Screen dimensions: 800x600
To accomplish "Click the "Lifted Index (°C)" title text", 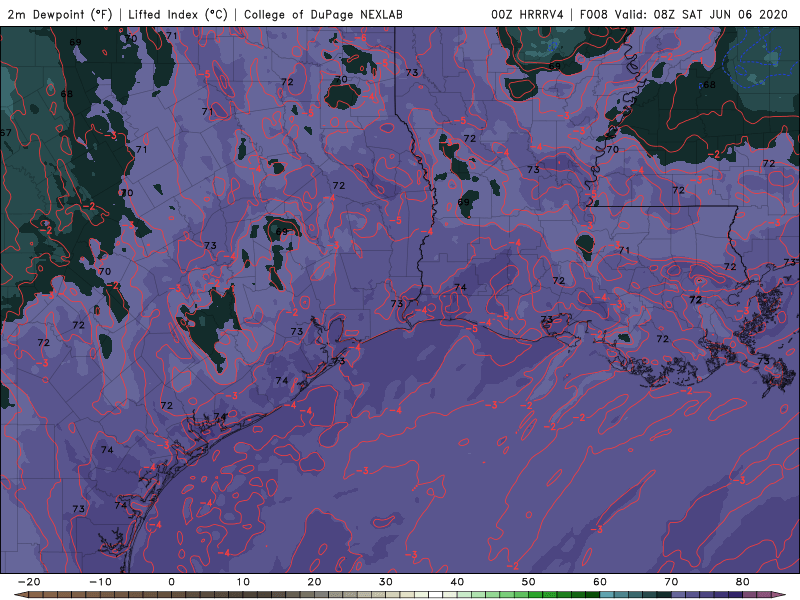I will 178,15.
